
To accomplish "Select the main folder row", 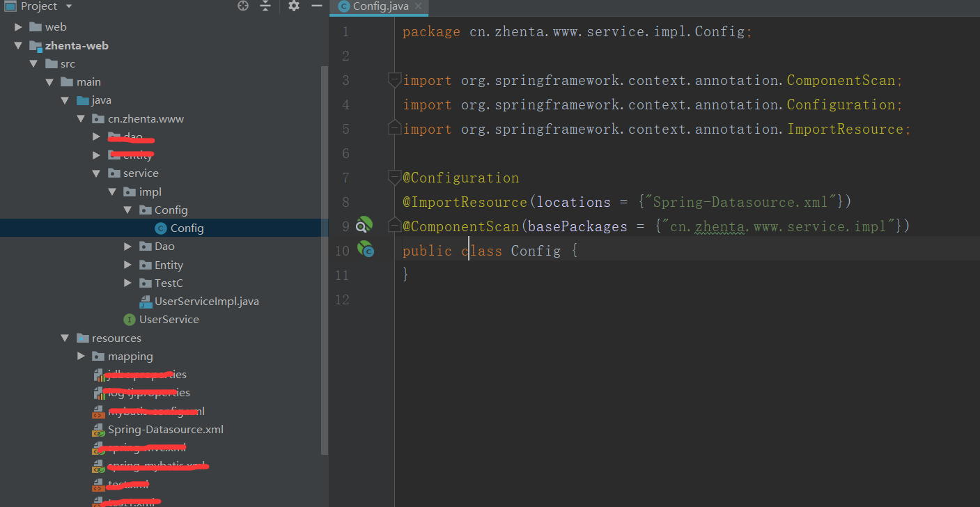I will coord(164,82).
